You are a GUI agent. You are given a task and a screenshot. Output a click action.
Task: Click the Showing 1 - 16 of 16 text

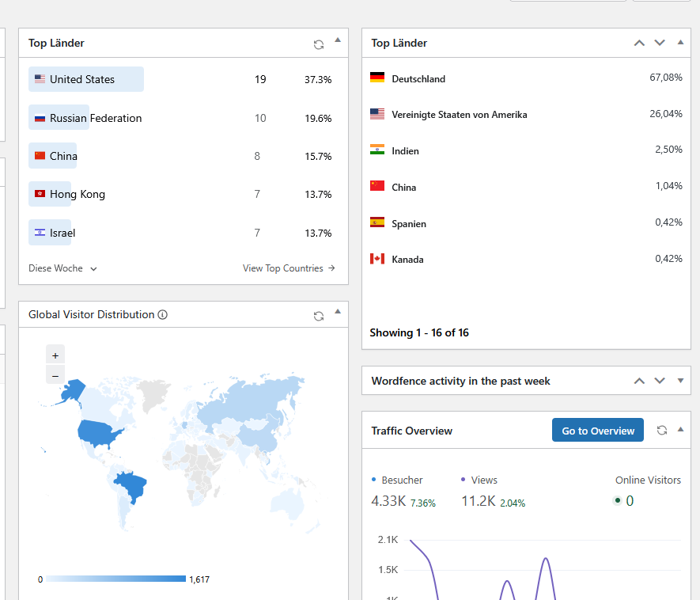coord(419,332)
